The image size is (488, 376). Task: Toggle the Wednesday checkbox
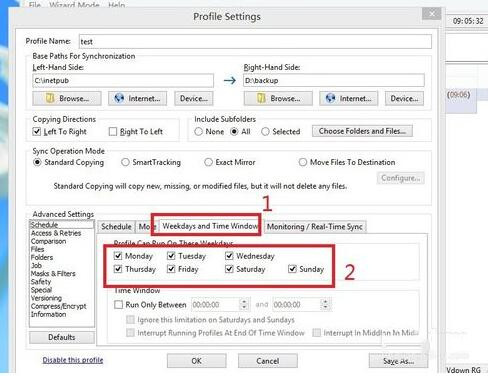229,256
